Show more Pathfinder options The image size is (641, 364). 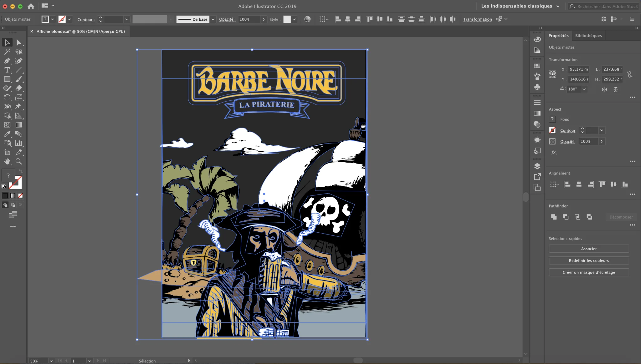click(x=632, y=225)
